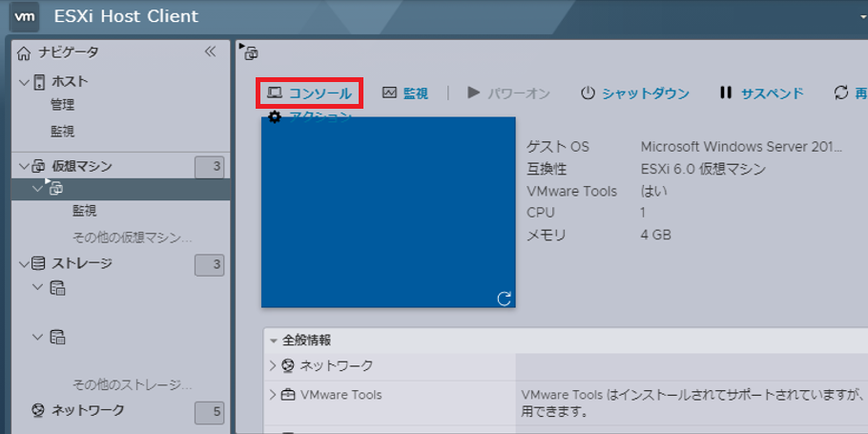Select ホスト label in the navigator
Image resolution: width=868 pixels, height=434 pixels.
(x=70, y=82)
